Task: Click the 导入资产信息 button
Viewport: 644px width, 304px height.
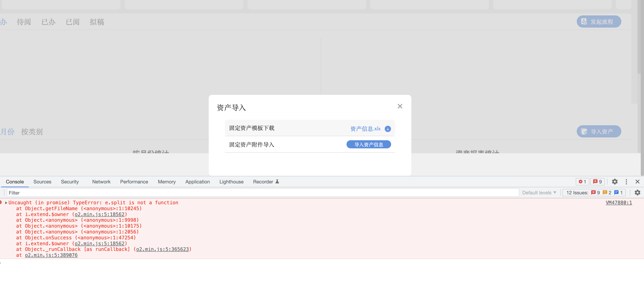Action: tap(368, 145)
